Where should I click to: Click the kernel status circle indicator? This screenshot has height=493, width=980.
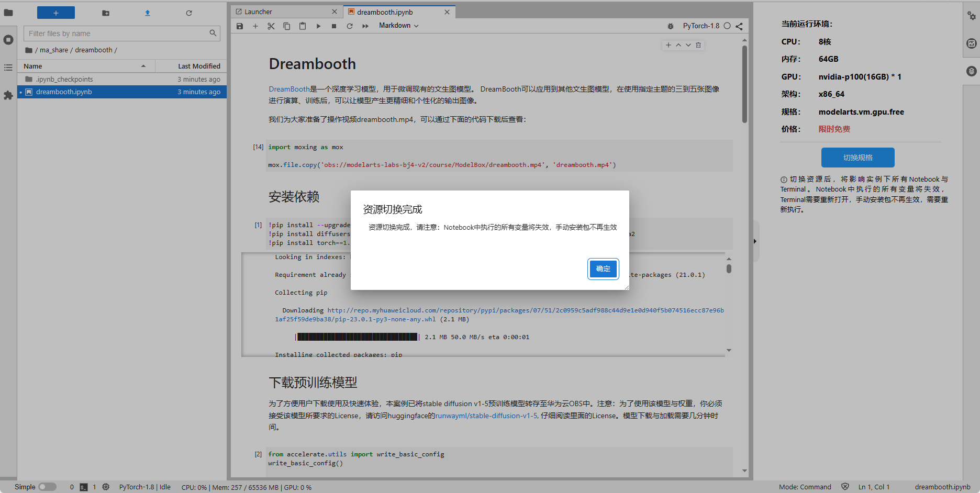click(727, 26)
